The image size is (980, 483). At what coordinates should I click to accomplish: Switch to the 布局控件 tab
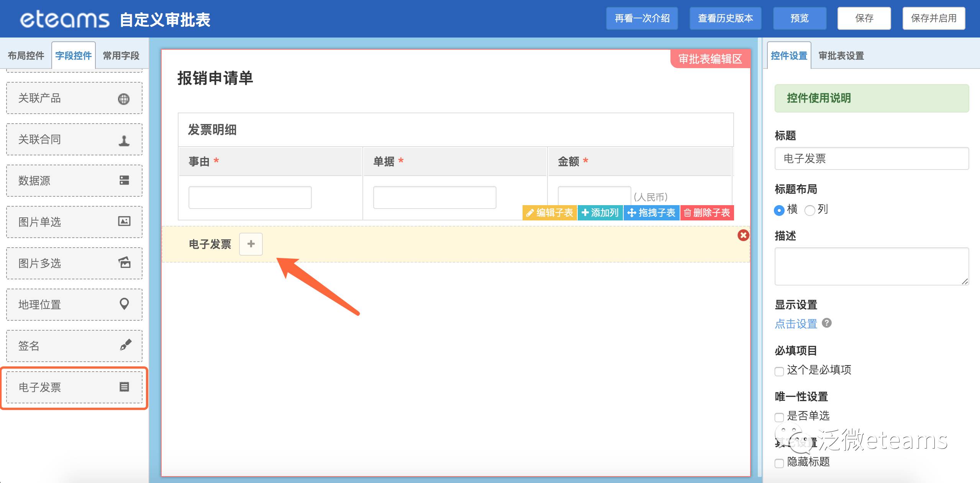click(x=26, y=56)
